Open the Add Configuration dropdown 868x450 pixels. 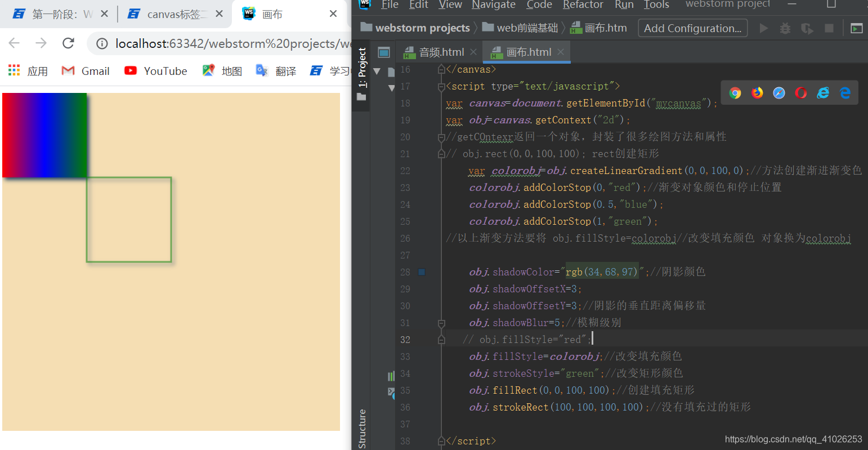692,28
